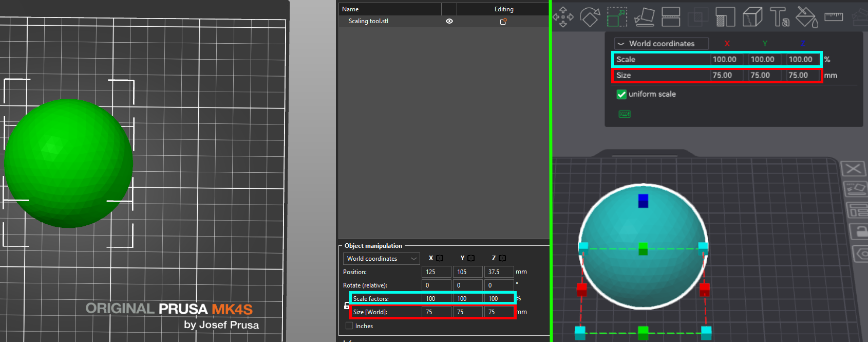Select the Move tool in toolbar
This screenshot has height=342, width=868.
[x=563, y=16]
